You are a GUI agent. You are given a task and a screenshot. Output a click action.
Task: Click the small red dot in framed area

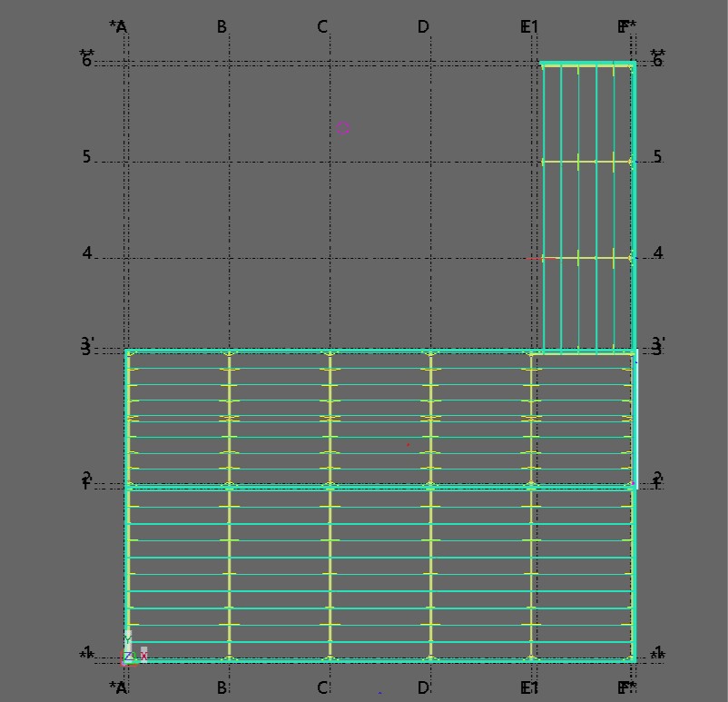(x=408, y=445)
